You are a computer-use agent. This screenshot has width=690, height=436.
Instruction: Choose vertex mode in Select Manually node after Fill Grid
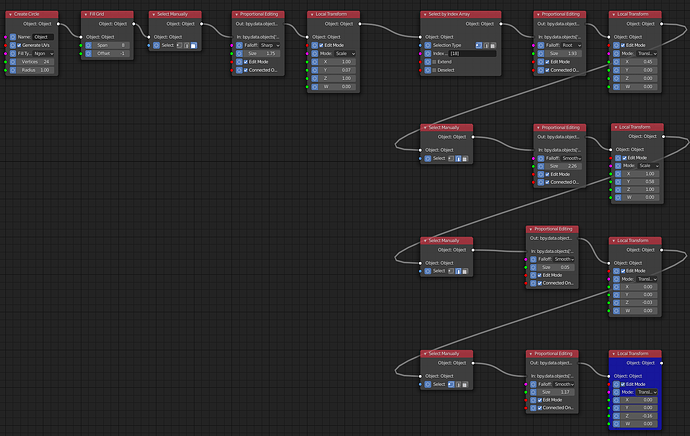tap(180, 45)
